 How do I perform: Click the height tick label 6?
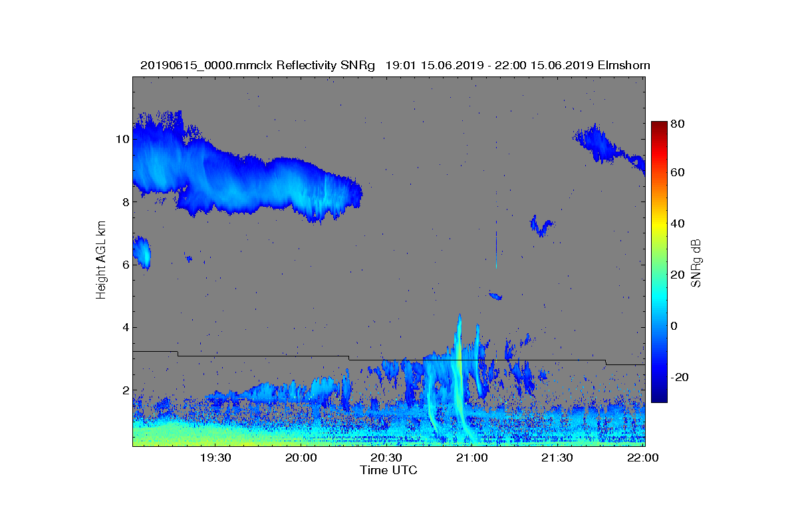tap(125, 264)
